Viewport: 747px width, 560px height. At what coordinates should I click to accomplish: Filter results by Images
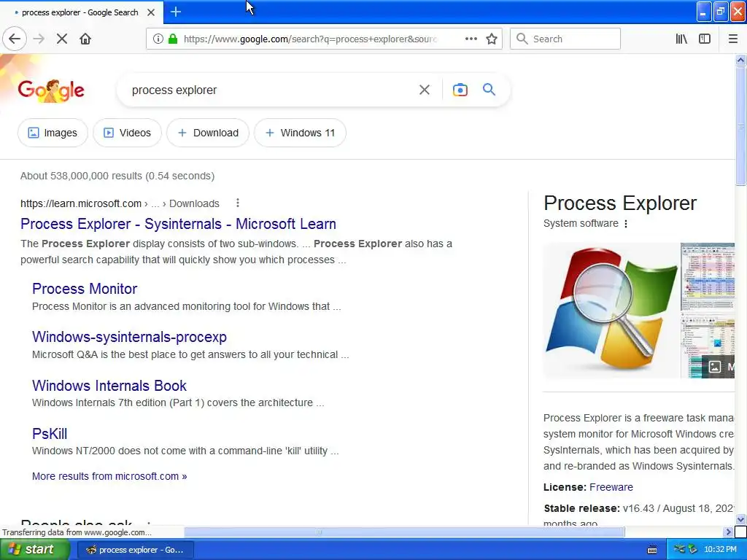[53, 133]
